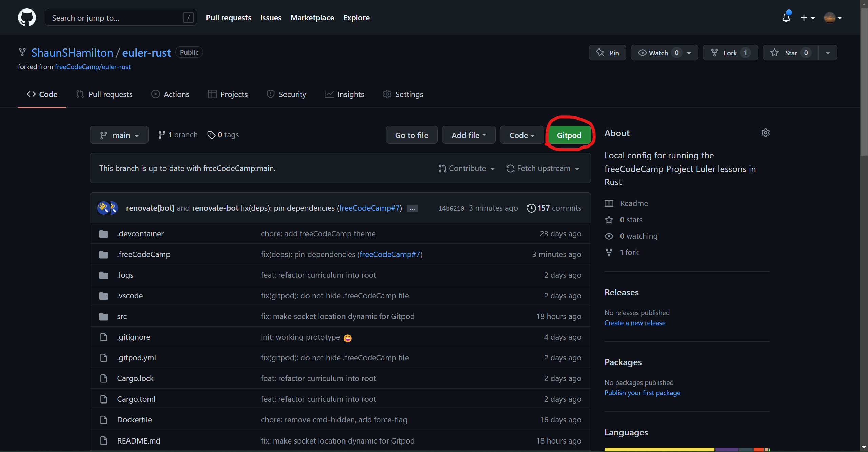868x452 pixels.
Task: Click Marketplace in top navigation
Action: click(312, 18)
